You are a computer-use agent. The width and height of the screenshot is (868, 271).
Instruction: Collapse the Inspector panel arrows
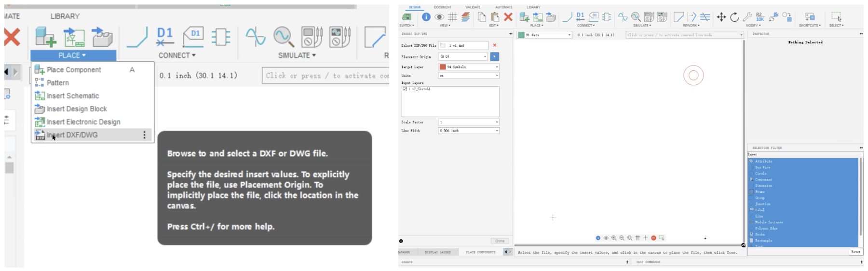pos(861,34)
